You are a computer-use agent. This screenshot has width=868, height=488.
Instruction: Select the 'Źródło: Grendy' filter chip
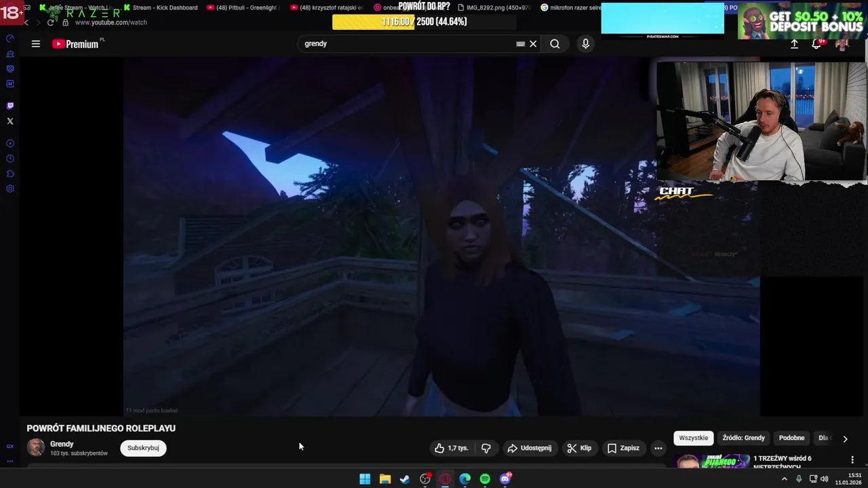click(x=743, y=438)
